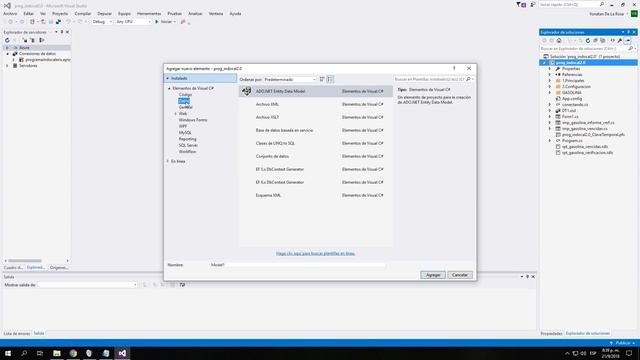The width and height of the screenshot is (640, 360).
Task: Click the Iniciar start button
Action: (164, 22)
